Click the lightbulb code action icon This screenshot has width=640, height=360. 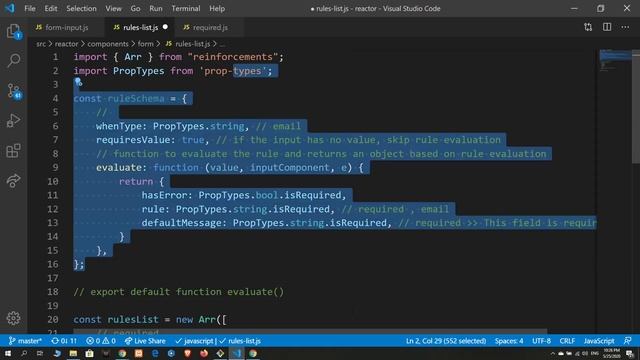[78, 83]
